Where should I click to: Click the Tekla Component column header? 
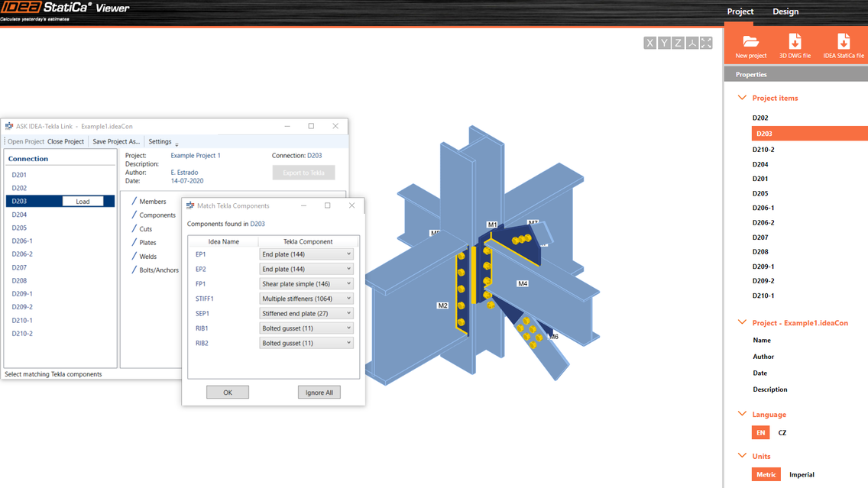click(309, 242)
